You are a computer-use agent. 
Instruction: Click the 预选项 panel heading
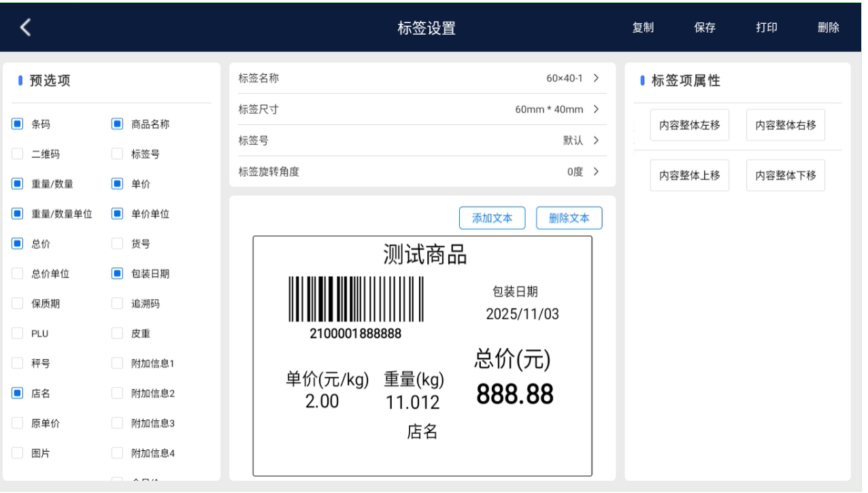point(50,81)
